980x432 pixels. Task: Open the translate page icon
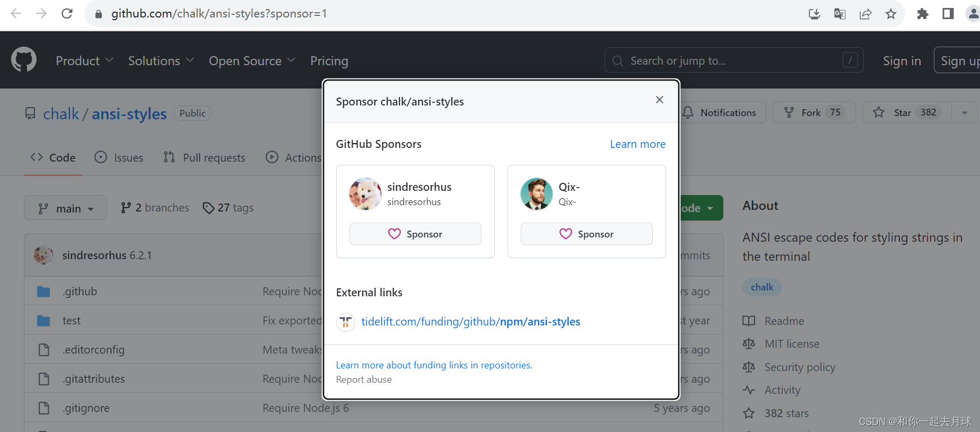coord(839,14)
